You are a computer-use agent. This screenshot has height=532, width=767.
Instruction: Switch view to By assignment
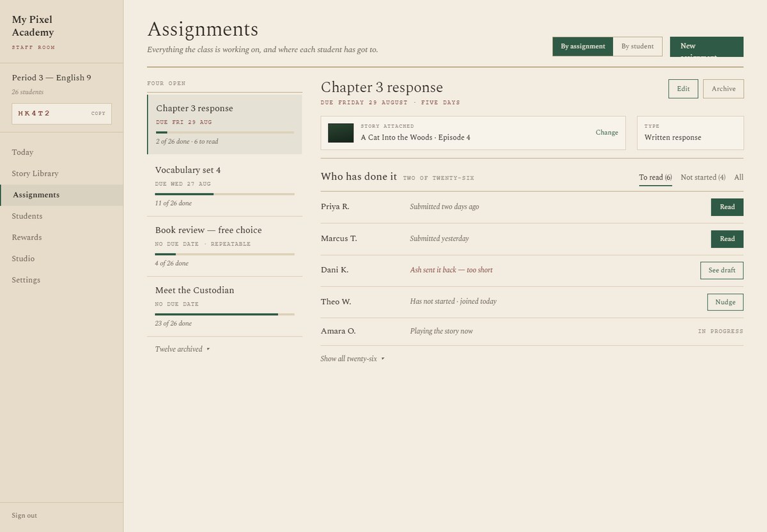coord(583,47)
